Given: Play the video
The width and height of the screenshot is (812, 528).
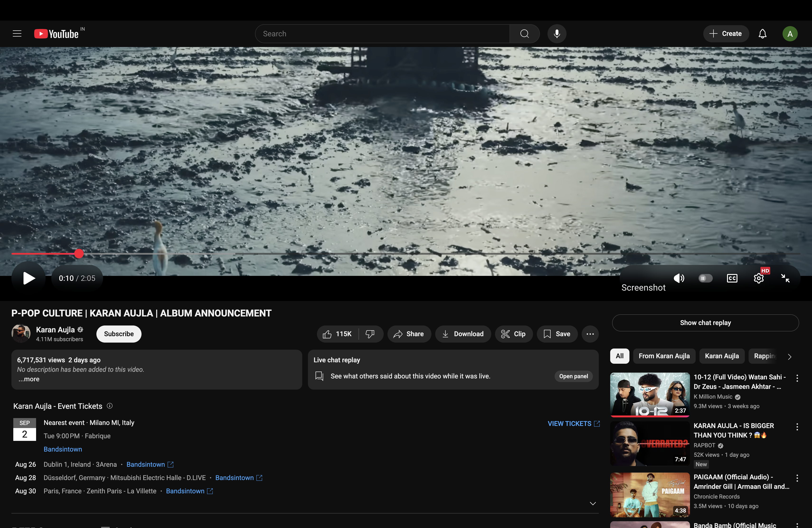Looking at the screenshot, I should click(x=29, y=278).
